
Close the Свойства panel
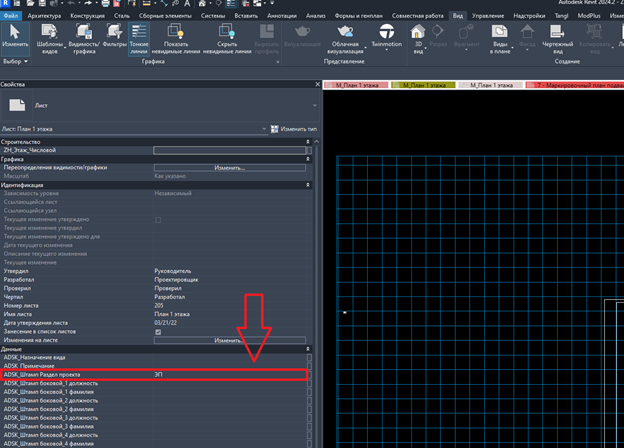click(317, 84)
